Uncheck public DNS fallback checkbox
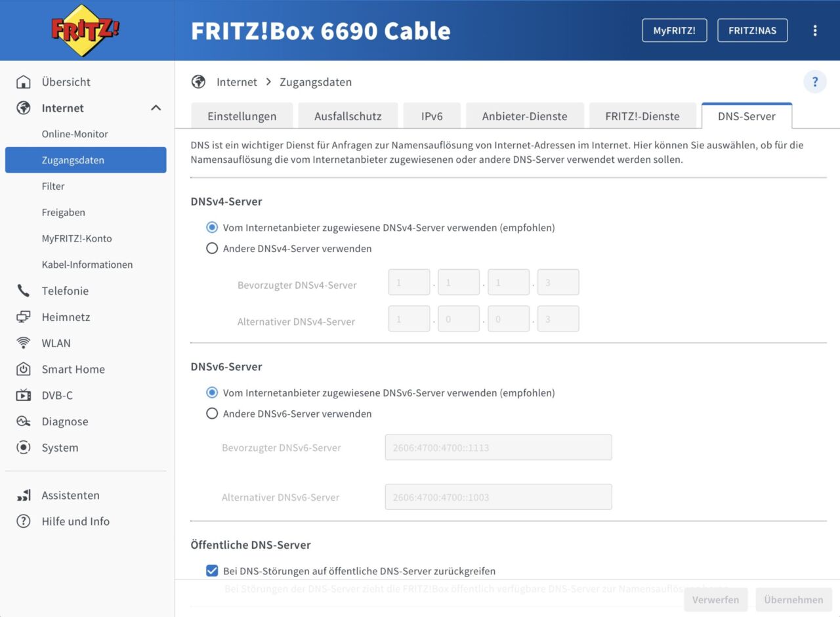Screen dimensions: 840x617 coord(212,571)
